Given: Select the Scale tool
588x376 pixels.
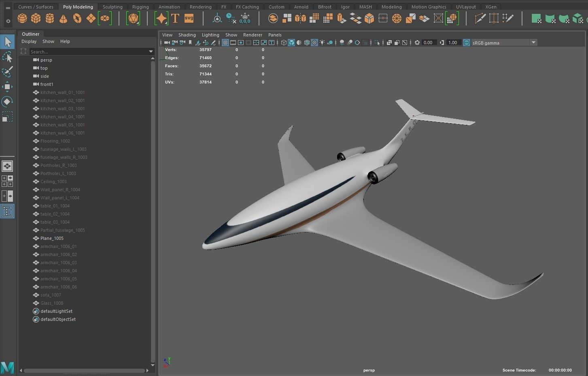Looking at the screenshot, I should tap(8, 117).
